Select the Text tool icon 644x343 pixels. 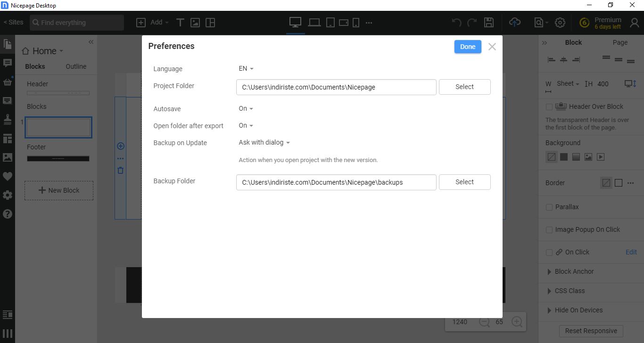tap(180, 22)
